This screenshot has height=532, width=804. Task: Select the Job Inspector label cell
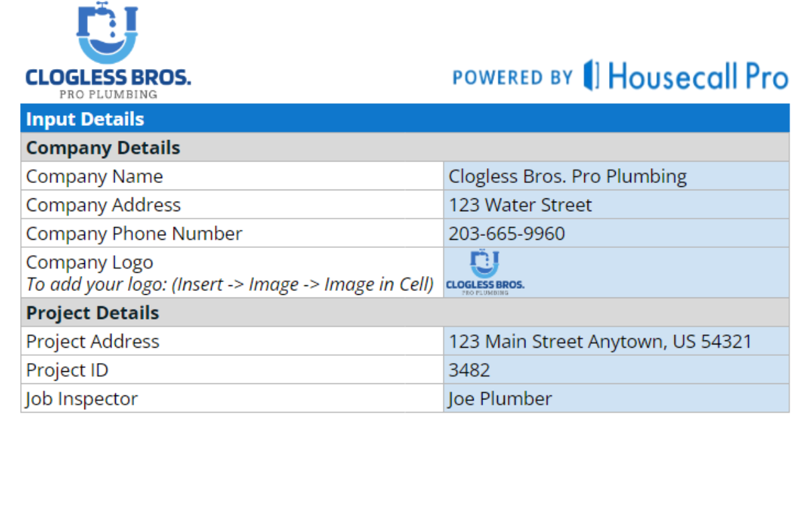coord(232,399)
